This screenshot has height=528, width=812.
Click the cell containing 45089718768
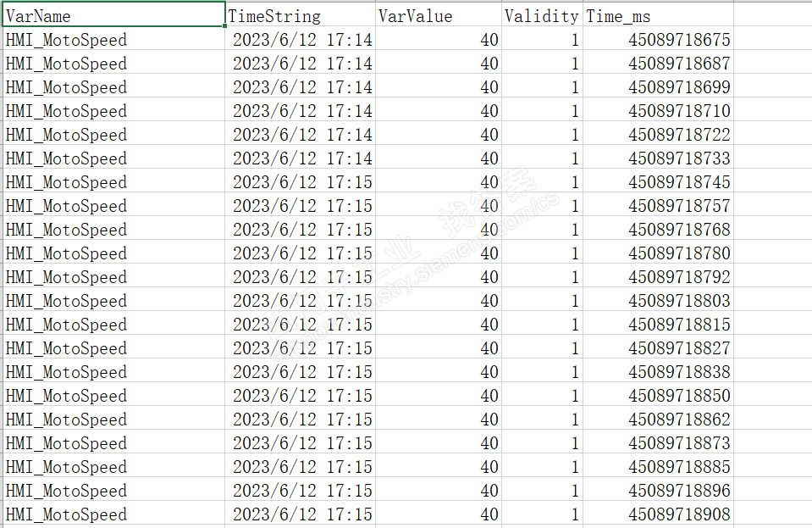coord(658,229)
